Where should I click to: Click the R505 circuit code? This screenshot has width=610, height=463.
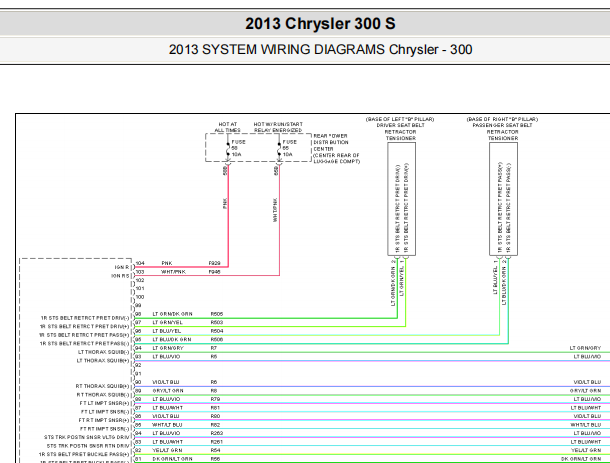click(x=217, y=314)
